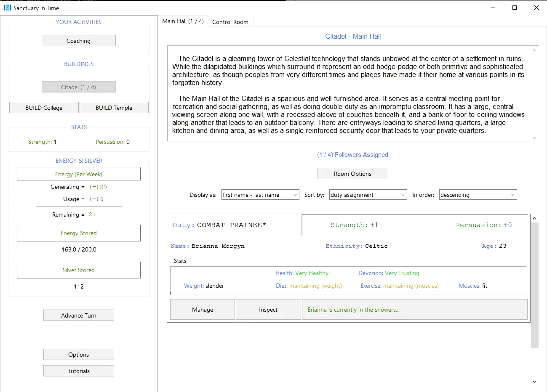Image resolution: width=547 pixels, height=392 pixels.
Task: Click the description scroll down arrow
Action: (x=534, y=138)
